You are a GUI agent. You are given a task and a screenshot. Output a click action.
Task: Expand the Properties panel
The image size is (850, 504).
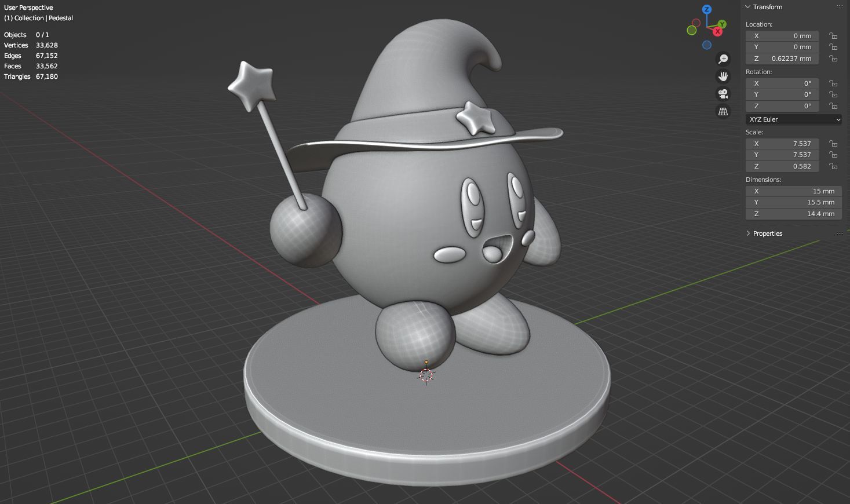(x=748, y=233)
